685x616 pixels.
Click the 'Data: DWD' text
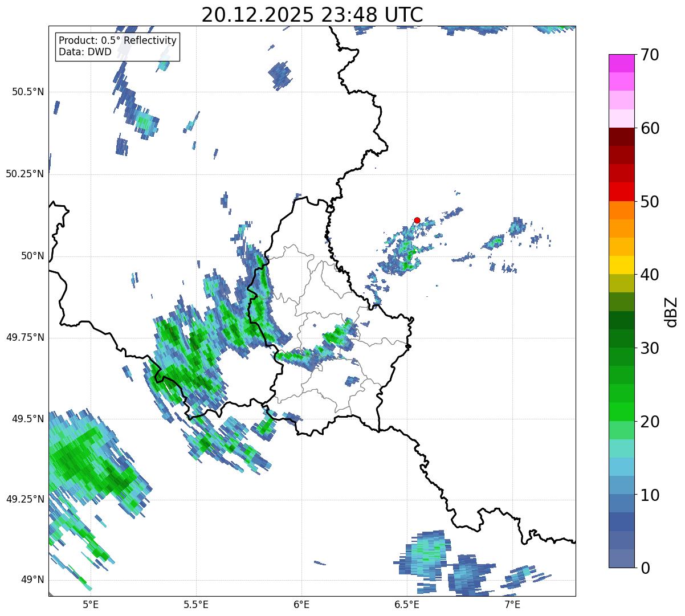pyautogui.click(x=85, y=52)
